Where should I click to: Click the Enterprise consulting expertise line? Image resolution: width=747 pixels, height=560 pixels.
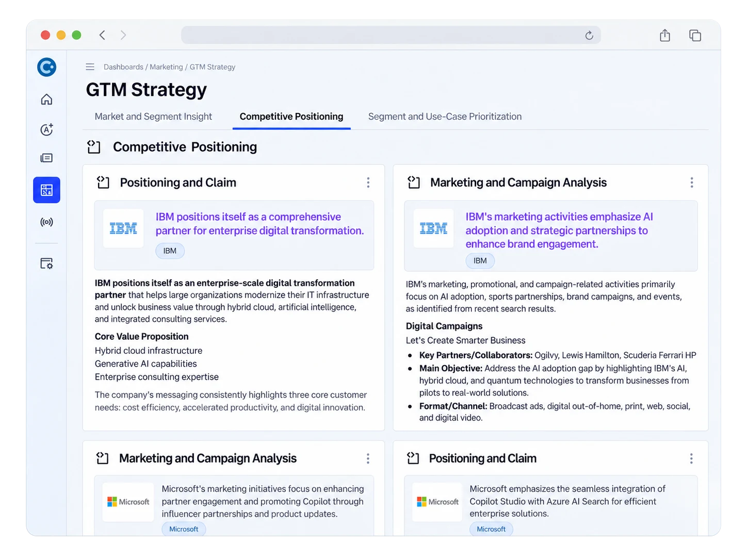coord(156,377)
